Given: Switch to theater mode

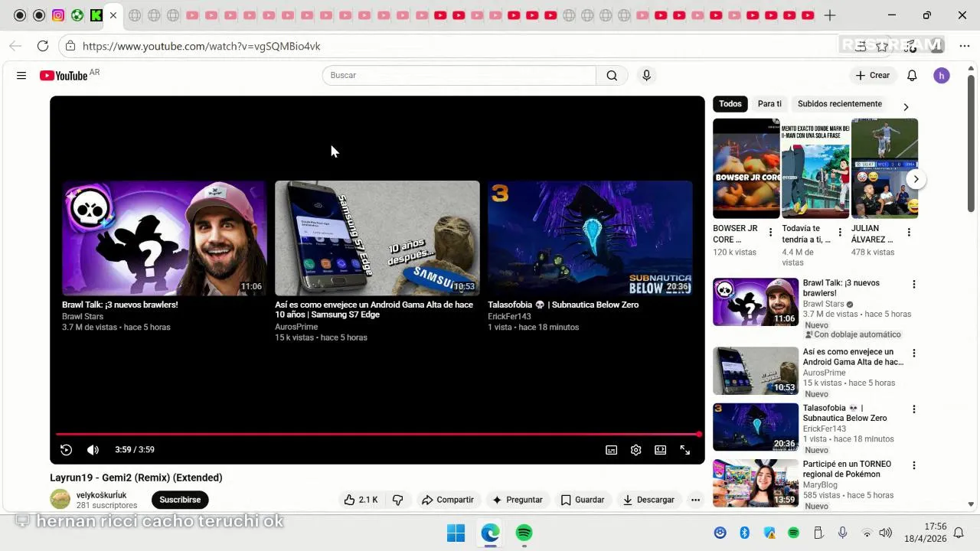Looking at the screenshot, I should [x=660, y=450].
